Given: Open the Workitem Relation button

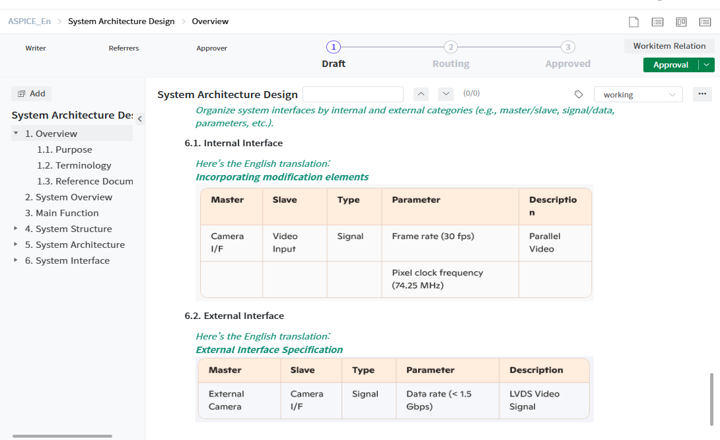Looking at the screenshot, I should coord(669,46).
